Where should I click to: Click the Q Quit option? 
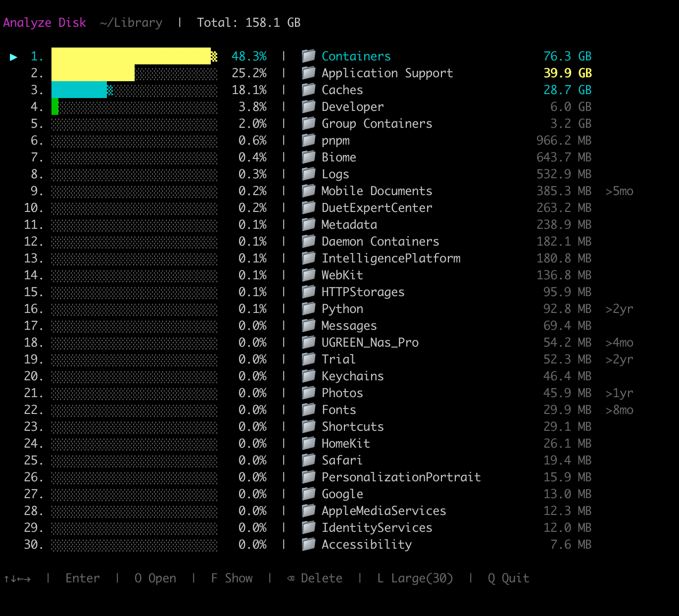tap(508, 578)
